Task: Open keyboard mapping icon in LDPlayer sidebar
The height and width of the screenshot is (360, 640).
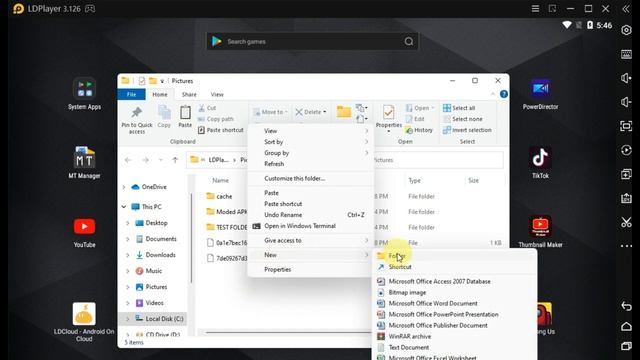Action: click(x=626, y=54)
